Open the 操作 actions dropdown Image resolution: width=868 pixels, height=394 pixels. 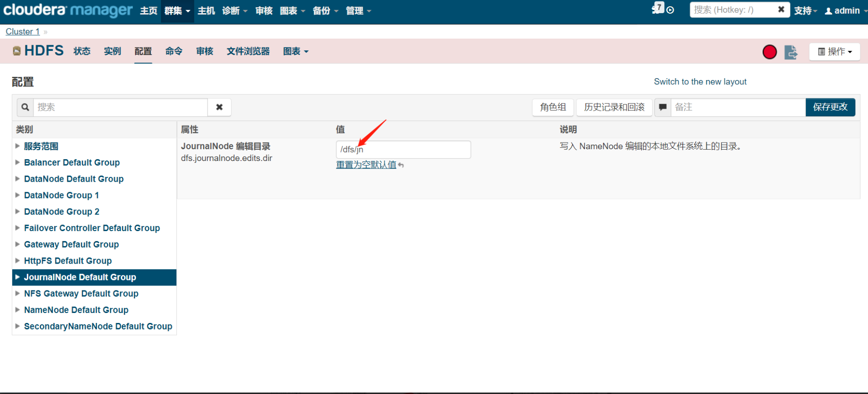point(835,52)
